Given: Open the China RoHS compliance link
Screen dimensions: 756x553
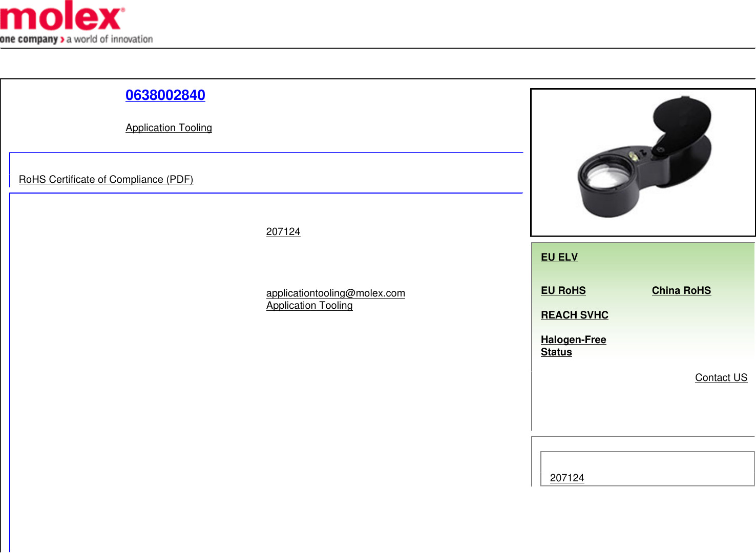Looking at the screenshot, I should coord(681,290).
